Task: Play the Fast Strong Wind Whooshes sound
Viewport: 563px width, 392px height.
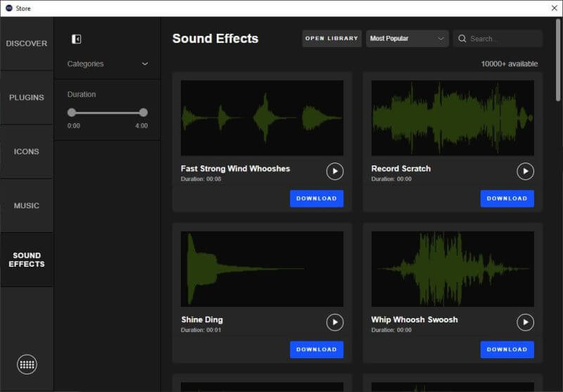Action: click(x=335, y=171)
